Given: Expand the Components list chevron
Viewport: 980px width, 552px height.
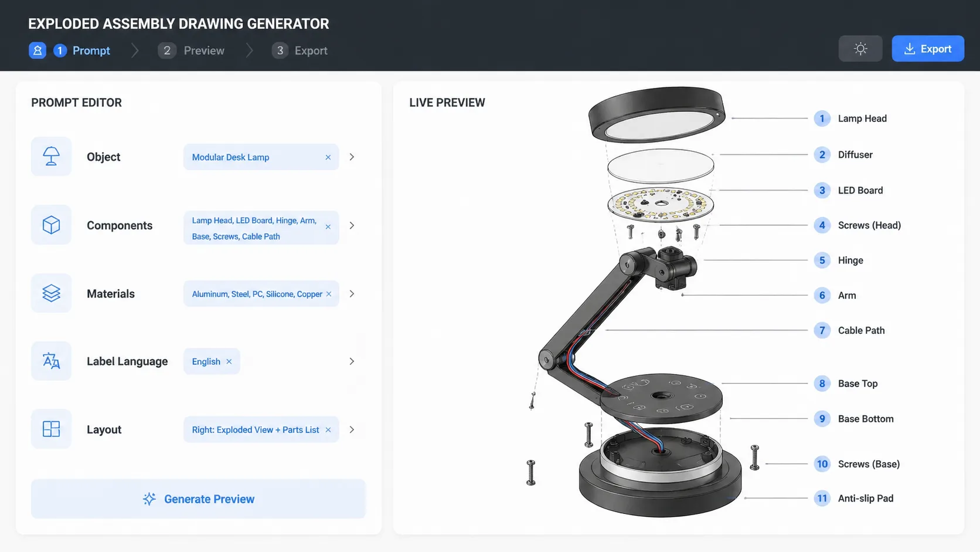Looking at the screenshot, I should pyautogui.click(x=352, y=225).
